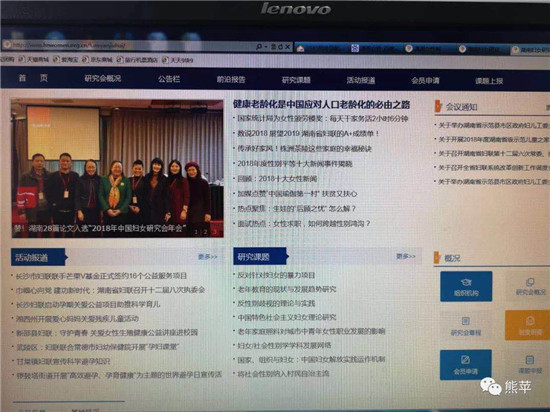550x412 pixels.
Task: Open 反对针对妇女的暴力项目
Action: coord(276,275)
